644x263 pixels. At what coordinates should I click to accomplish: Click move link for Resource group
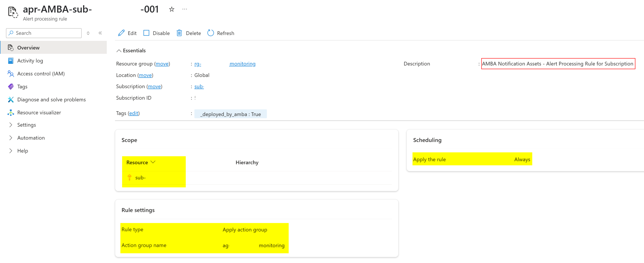tap(162, 64)
